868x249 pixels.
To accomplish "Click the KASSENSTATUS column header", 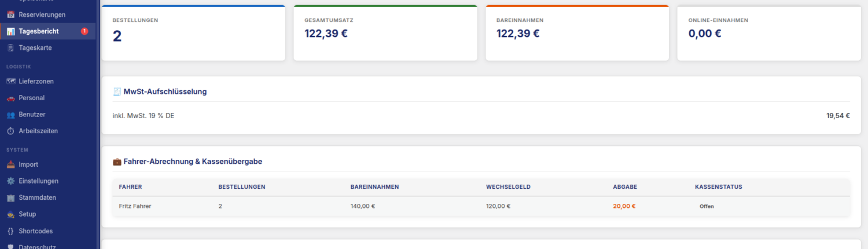I will [x=719, y=187].
